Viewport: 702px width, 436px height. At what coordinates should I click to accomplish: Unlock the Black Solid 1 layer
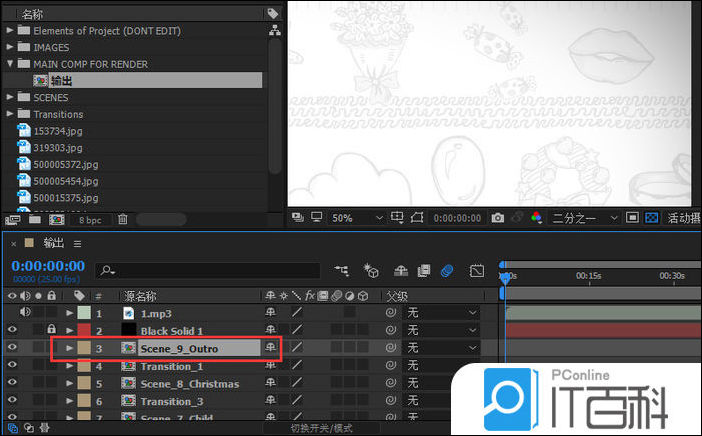50,330
